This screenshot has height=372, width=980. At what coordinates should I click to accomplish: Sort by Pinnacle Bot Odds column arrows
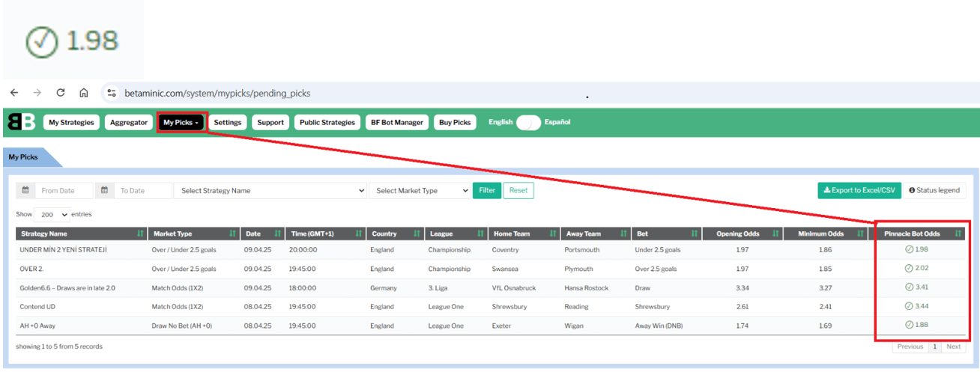point(958,234)
